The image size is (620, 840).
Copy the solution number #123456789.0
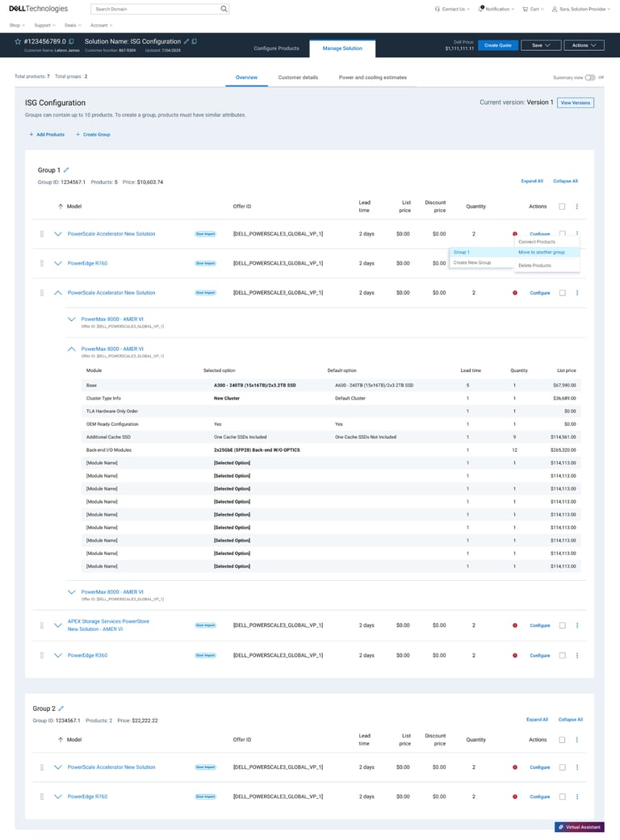tap(71, 41)
